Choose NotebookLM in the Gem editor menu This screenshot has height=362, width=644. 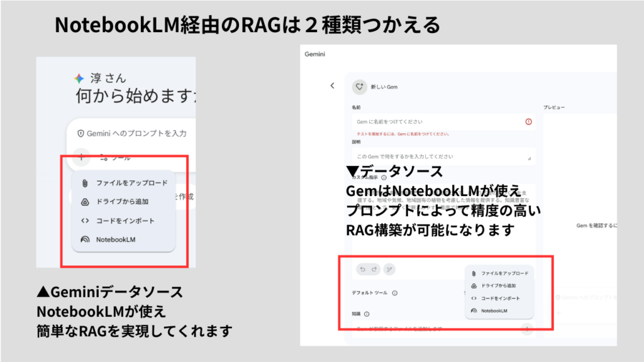[x=494, y=311]
